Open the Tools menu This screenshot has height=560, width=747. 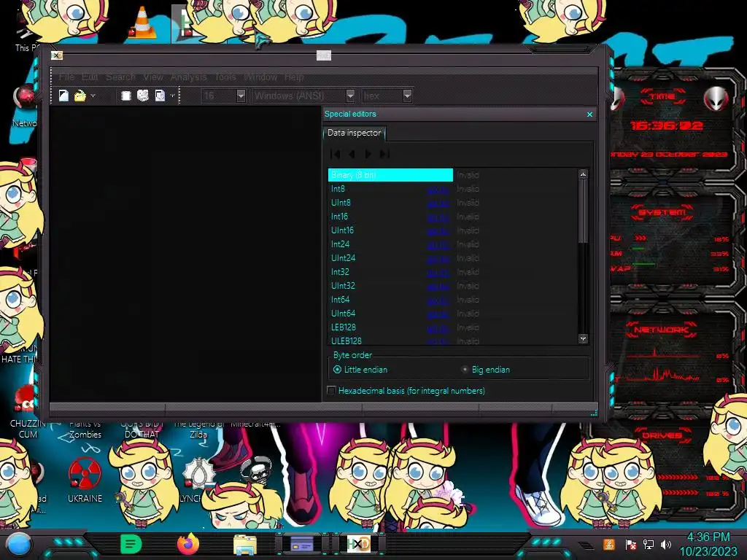(225, 77)
